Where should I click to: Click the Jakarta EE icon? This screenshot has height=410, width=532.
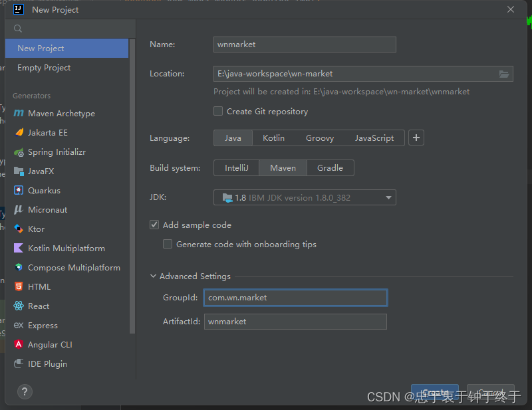pos(19,132)
